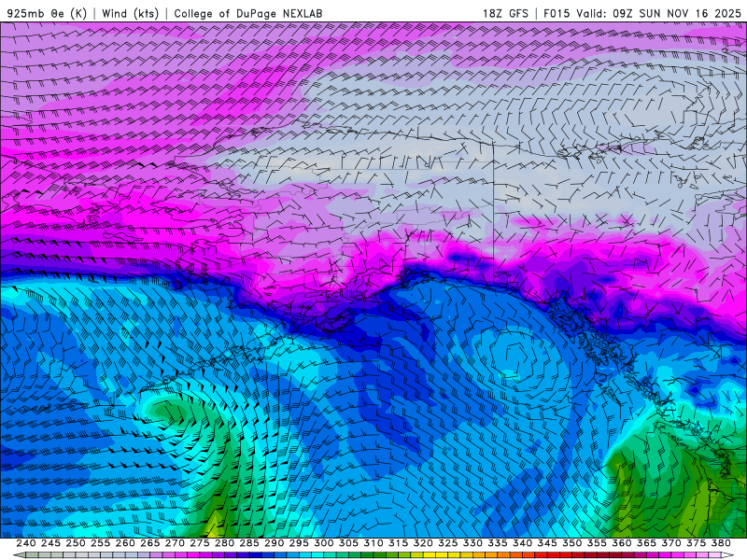The width and height of the screenshot is (747, 560).
Task: Click the 305 value on the color scale
Action: tap(348, 543)
